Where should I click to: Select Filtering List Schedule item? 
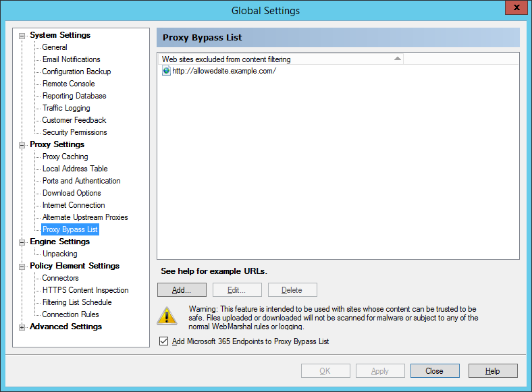click(x=77, y=302)
